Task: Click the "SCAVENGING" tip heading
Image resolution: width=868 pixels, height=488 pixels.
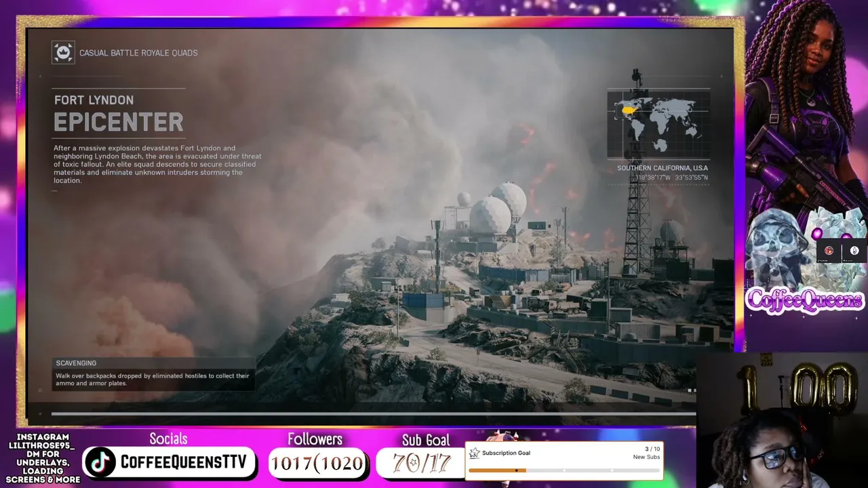Action: 76,363
